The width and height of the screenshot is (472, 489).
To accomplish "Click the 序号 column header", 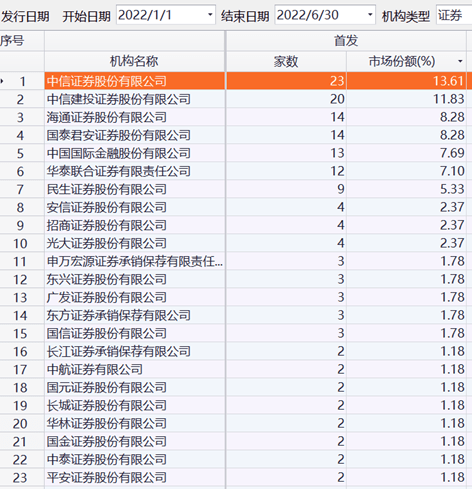I will point(13,41).
